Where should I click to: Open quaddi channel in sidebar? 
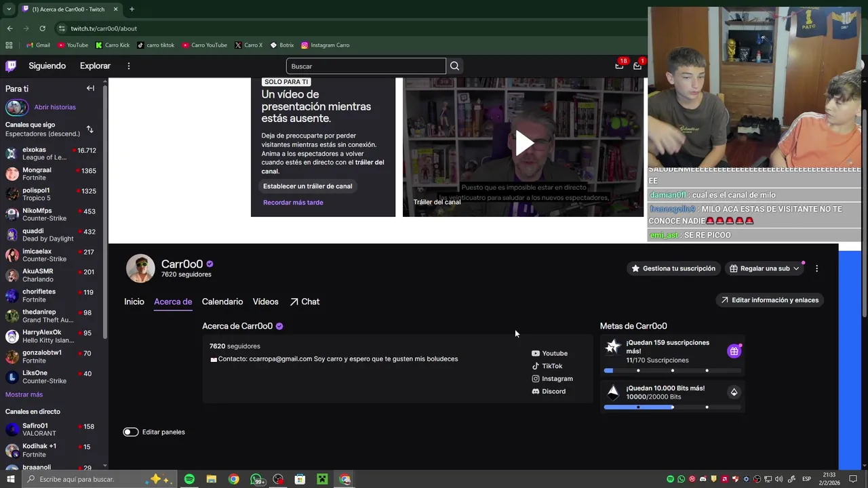[x=52, y=235]
